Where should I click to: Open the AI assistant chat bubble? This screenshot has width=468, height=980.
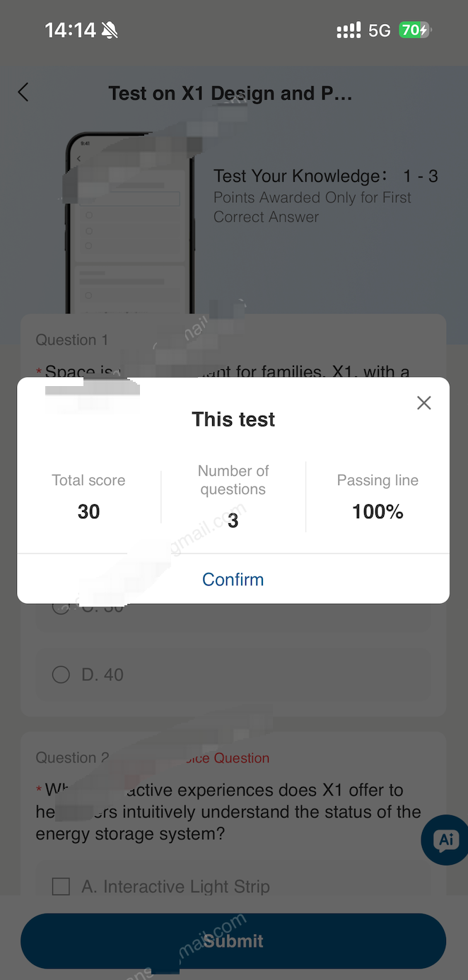click(x=445, y=840)
